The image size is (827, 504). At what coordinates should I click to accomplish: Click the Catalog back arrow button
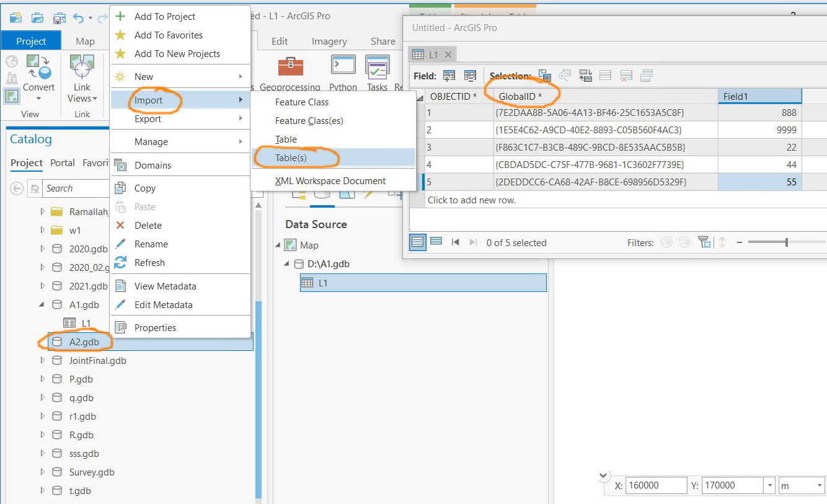[x=17, y=188]
